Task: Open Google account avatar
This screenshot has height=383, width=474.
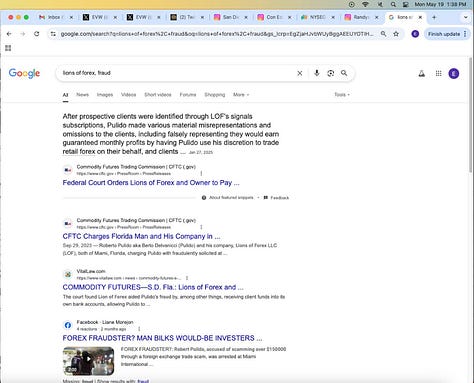Action: 454,73
